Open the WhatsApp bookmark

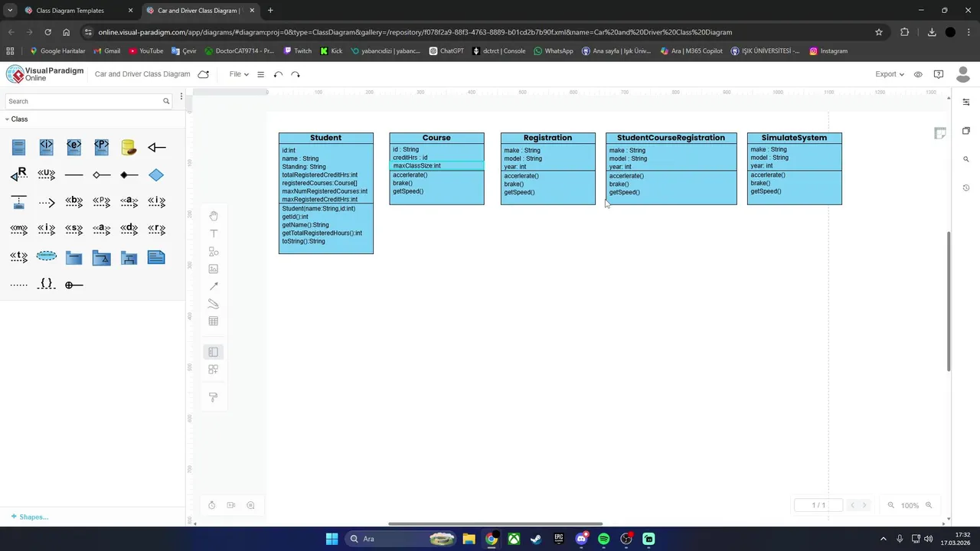554,51
